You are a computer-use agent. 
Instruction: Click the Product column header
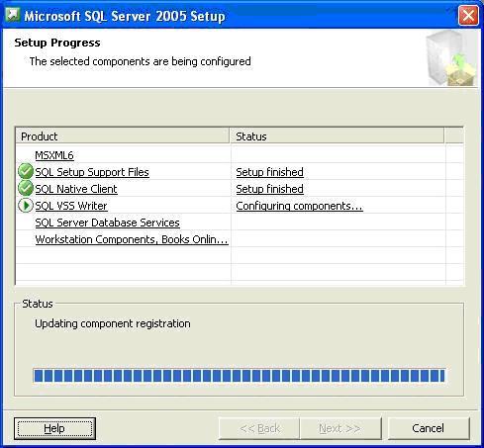click(x=123, y=136)
